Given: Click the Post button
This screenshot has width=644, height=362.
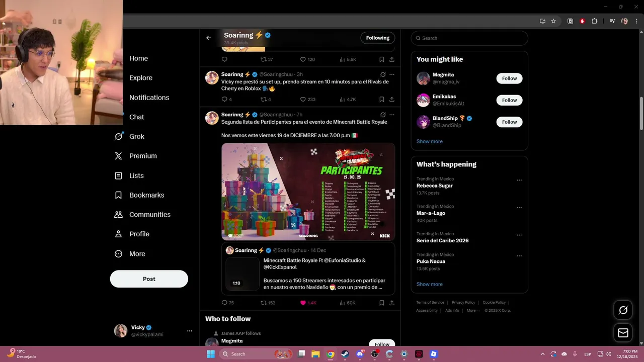Looking at the screenshot, I should tap(149, 279).
